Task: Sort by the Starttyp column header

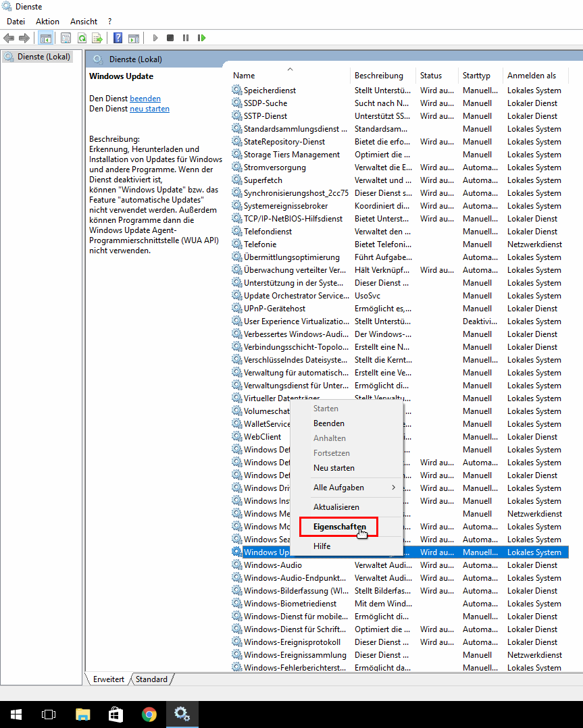Action: point(480,75)
